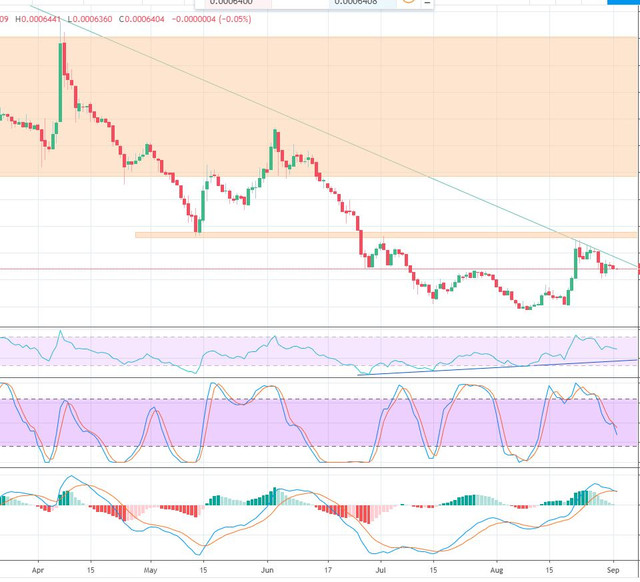Image resolution: width=640 pixels, height=582 pixels.
Task: Select the blue rising trendline on RSI pane
Action: (x=497, y=367)
